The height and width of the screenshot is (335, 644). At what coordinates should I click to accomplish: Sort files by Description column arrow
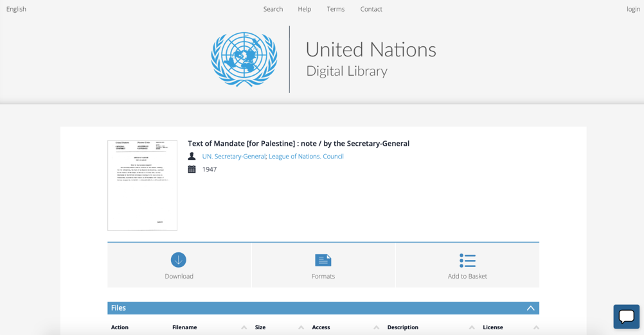[x=472, y=327]
